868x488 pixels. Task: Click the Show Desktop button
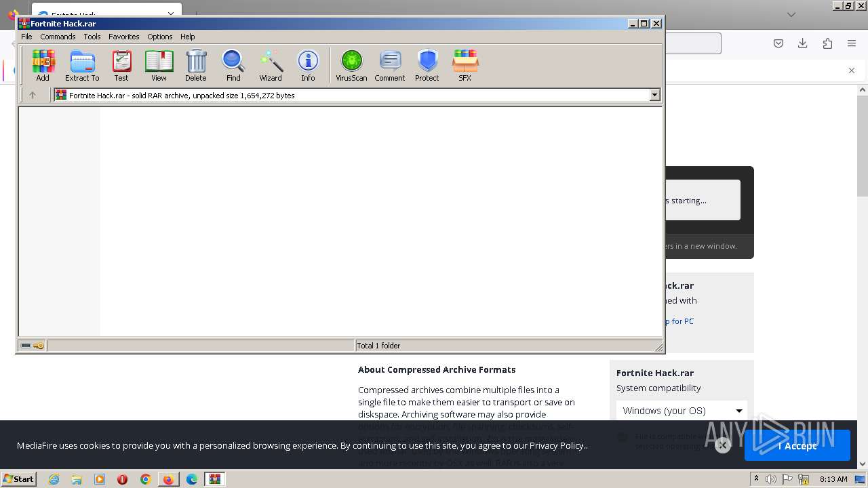[861, 479]
